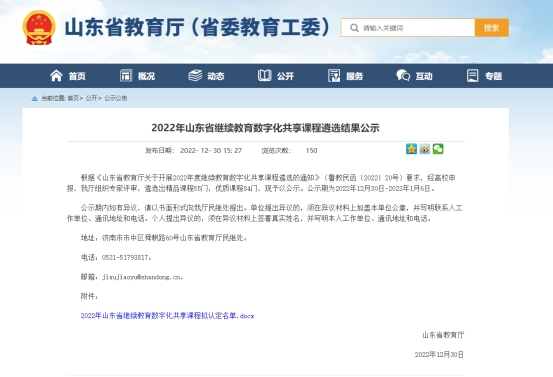
Task: Click the article title 遴选结果公示
Action: click(265, 128)
